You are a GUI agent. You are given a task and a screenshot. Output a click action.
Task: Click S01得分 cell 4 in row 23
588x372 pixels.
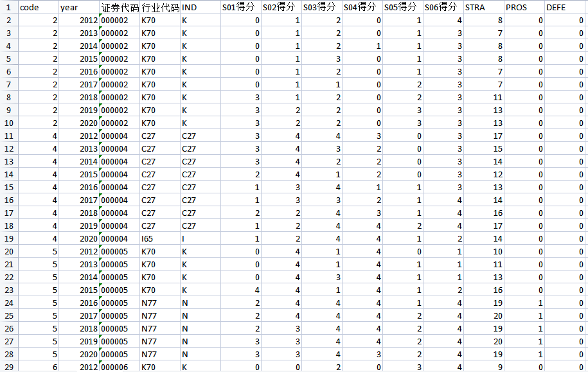point(241,290)
